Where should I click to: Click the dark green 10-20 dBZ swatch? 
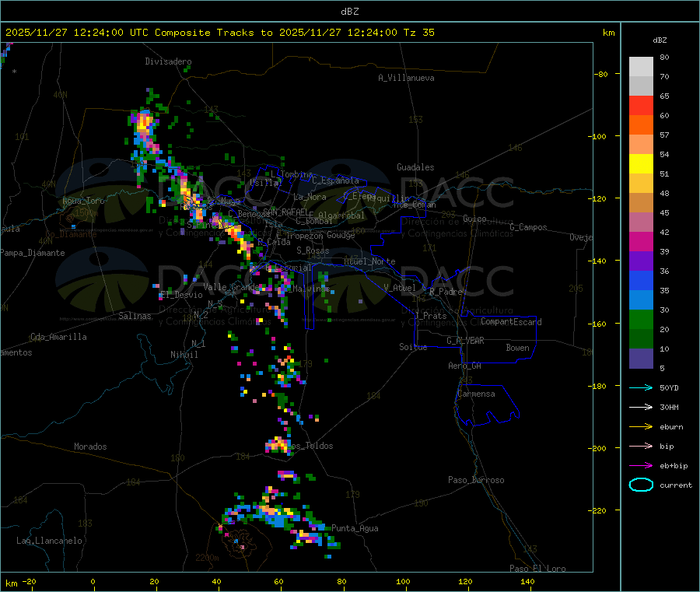coord(641,339)
